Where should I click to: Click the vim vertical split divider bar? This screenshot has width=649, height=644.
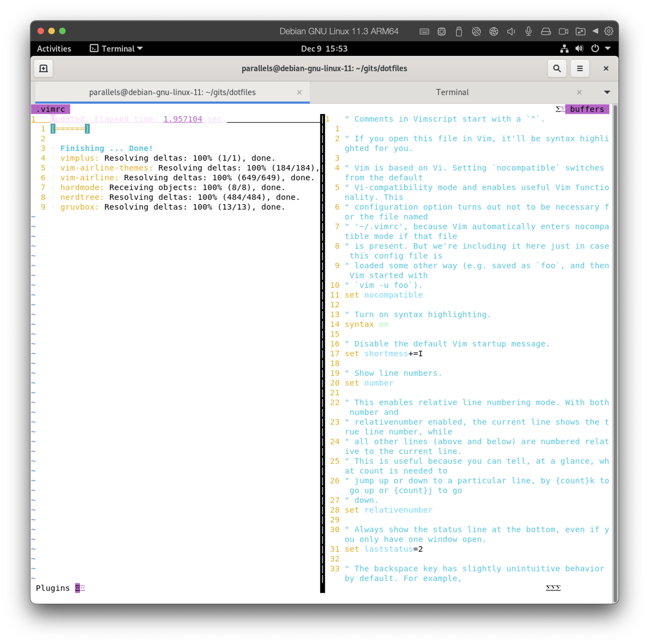click(323, 353)
